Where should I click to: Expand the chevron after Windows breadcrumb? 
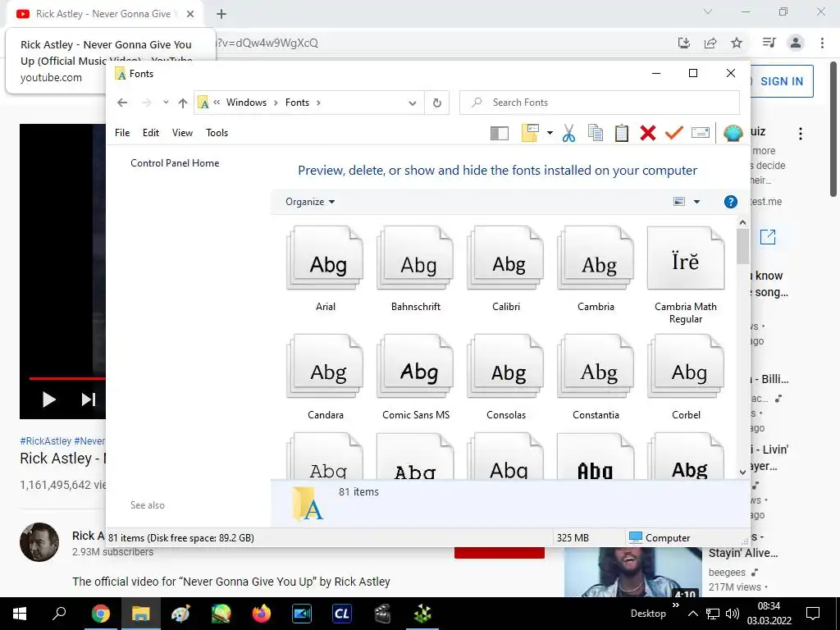[x=276, y=103]
